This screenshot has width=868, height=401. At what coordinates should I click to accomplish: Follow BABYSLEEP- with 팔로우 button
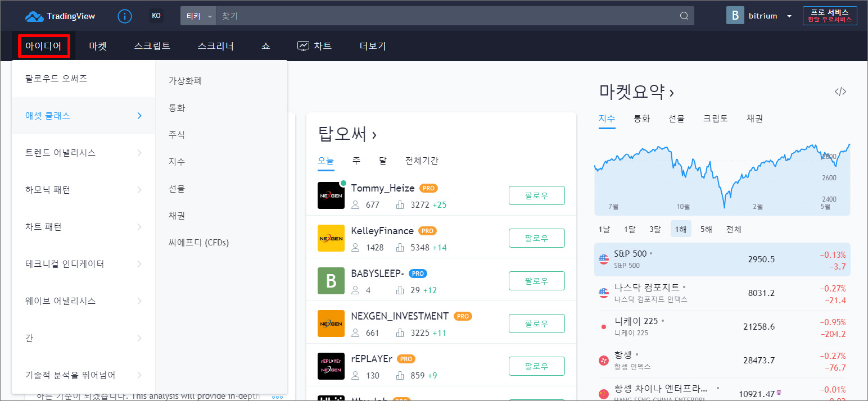tap(537, 281)
